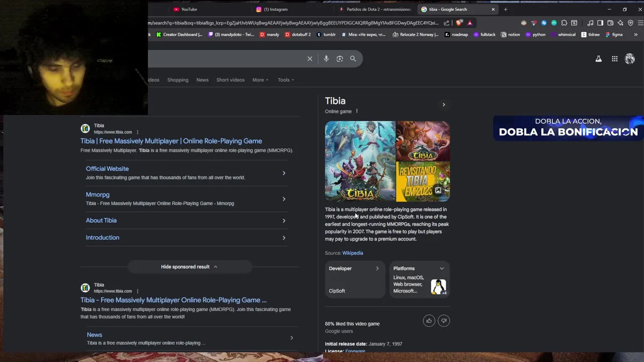Open the Google apps grid
Screen dimensions: 644x362
click(x=614, y=59)
